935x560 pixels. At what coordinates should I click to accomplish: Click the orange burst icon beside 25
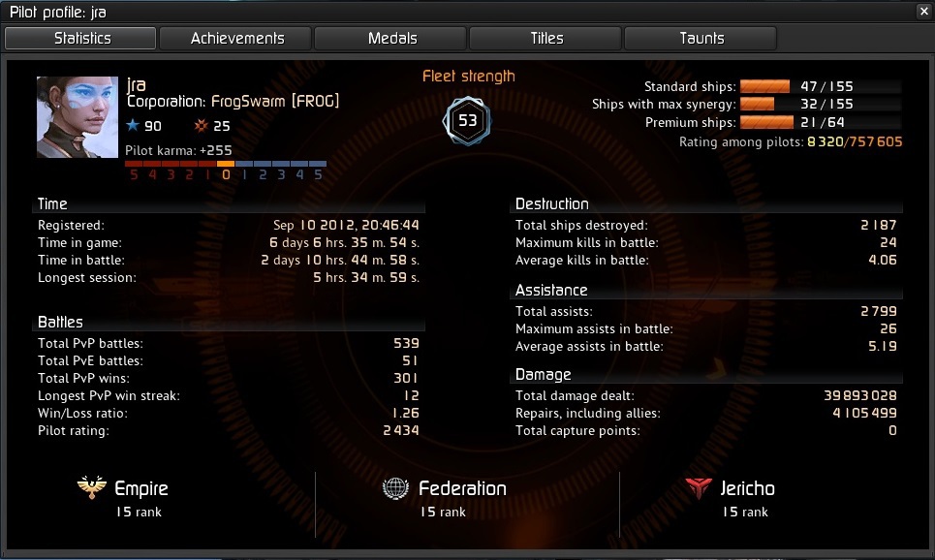[201, 125]
